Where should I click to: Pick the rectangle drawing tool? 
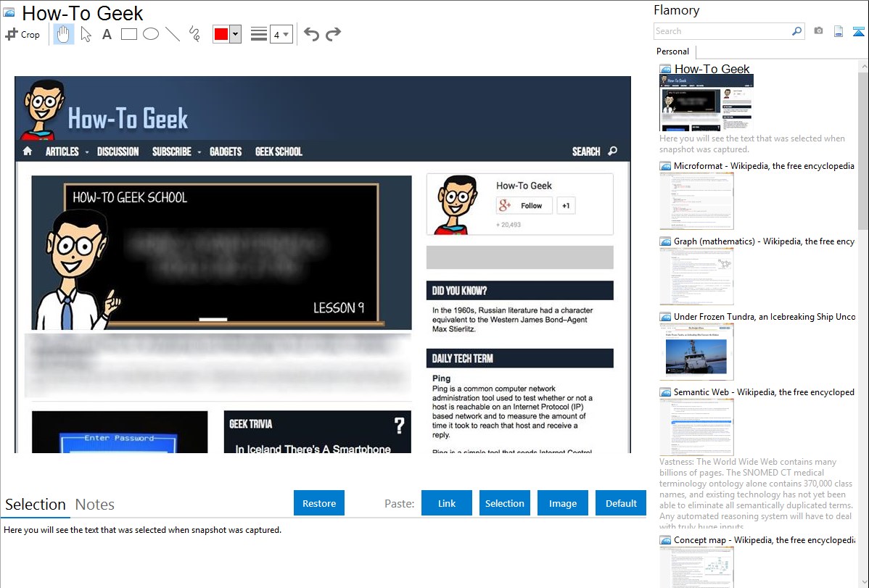point(128,34)
